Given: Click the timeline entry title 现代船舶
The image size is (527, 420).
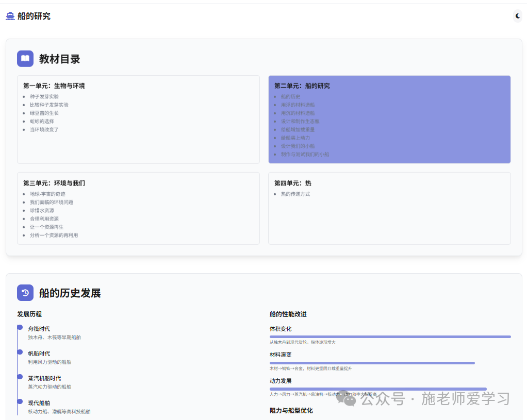Looking at the screenshot, I should (x=39, y=403).
